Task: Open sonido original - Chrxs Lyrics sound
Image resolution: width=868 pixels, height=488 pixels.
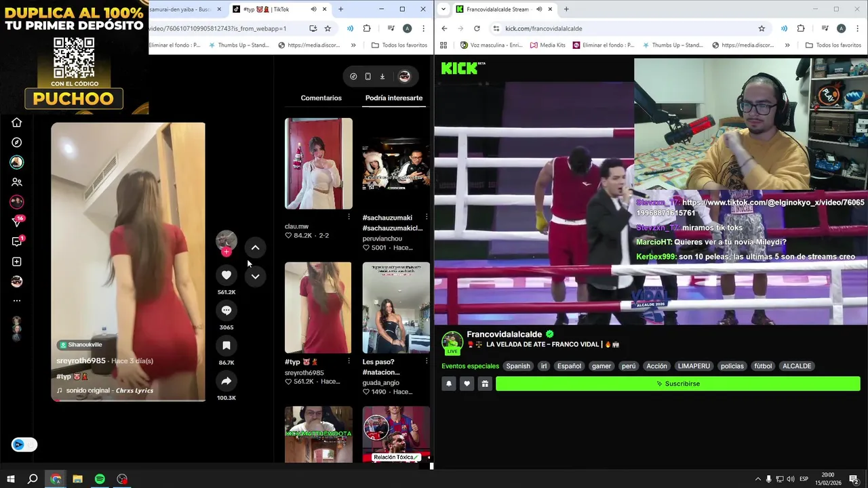Action: [x=105, y=390]
